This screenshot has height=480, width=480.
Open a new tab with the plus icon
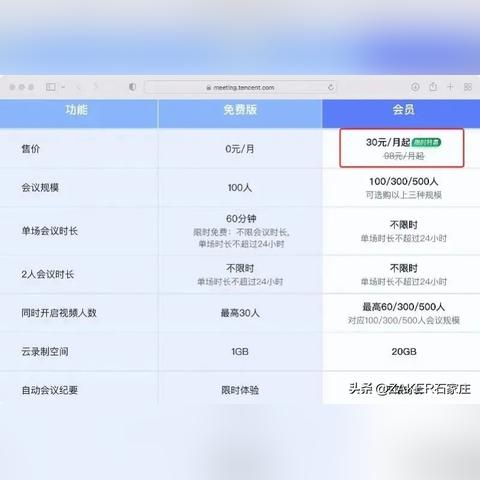450,87
